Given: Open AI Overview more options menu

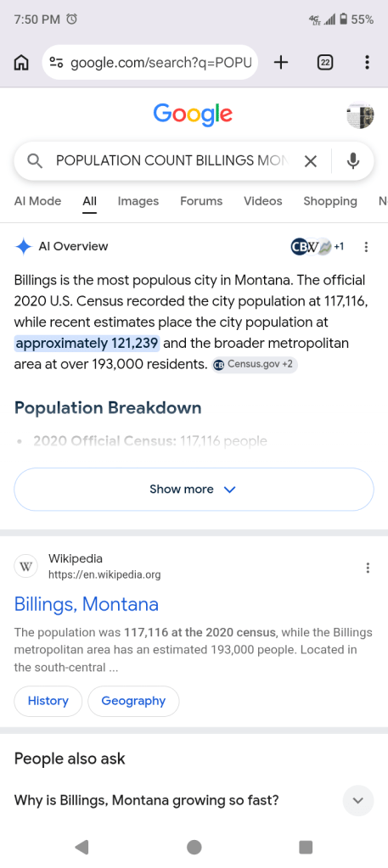Looking at the screenshot, I should (x=366, y=247).
